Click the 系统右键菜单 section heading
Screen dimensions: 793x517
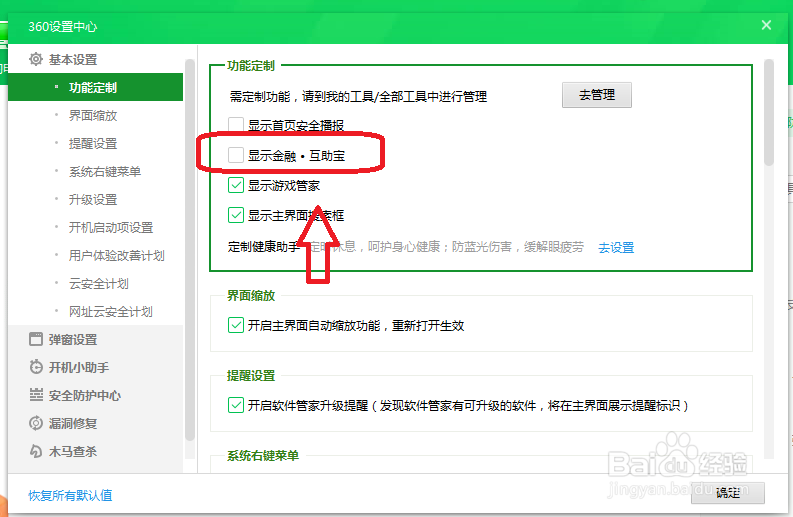point(262,455)
